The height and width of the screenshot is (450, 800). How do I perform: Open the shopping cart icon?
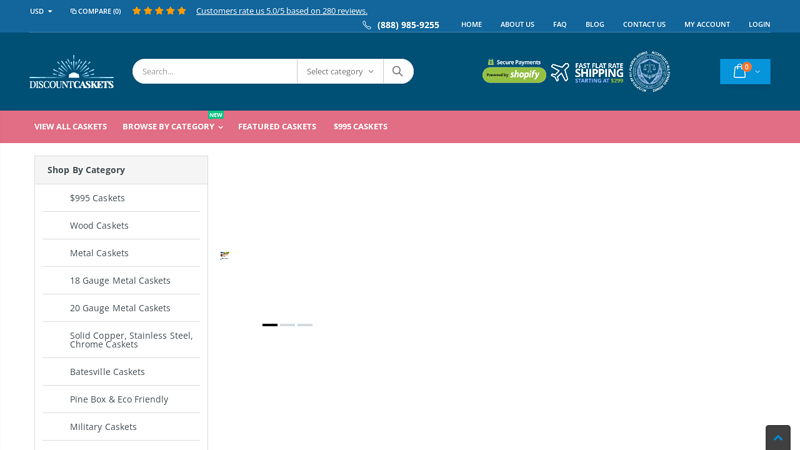740,71
